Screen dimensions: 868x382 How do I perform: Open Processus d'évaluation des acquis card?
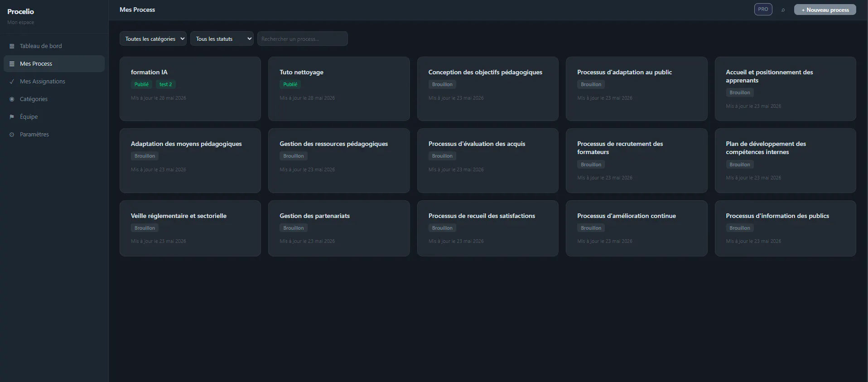(x=488, y=160)
